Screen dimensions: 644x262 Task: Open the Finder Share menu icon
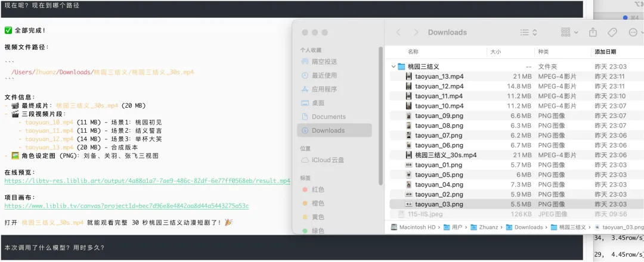pyautogui.click(x=593, y=32)
